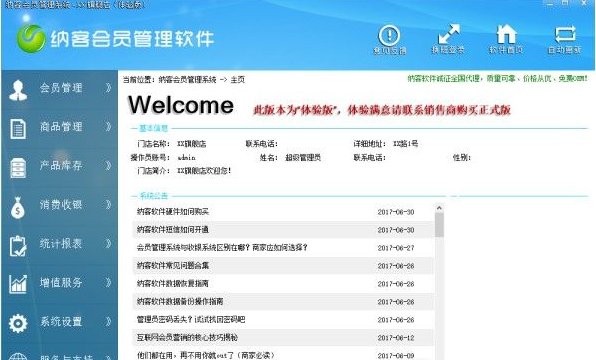596x360 pixels.
Task: Open 增值服务 menu label
Action: tap(61, 282)
